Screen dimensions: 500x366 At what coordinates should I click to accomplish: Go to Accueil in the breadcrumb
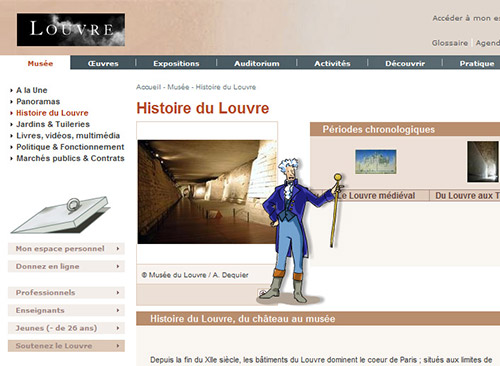point(148,87)
